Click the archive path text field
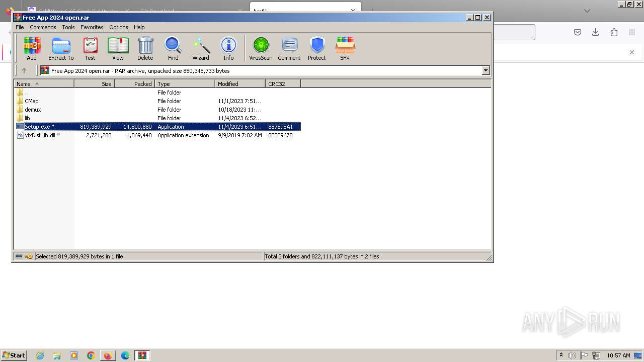Image resolution: width=644 pixels, height=362 pixels. (x=261, y=71)
